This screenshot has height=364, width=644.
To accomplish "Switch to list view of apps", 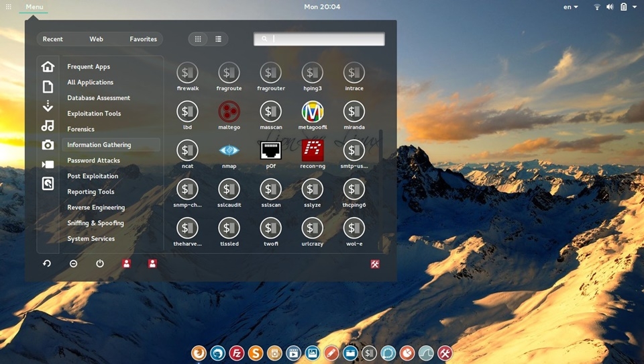I will coord(218,39).
